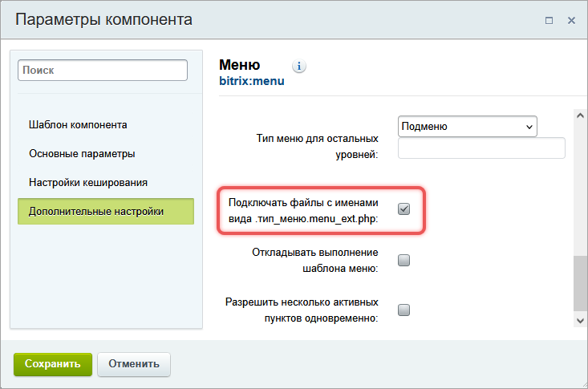
Task: Uncheck the Подключать файлы menu_ext.php checkbox
Action: (404, 209)
